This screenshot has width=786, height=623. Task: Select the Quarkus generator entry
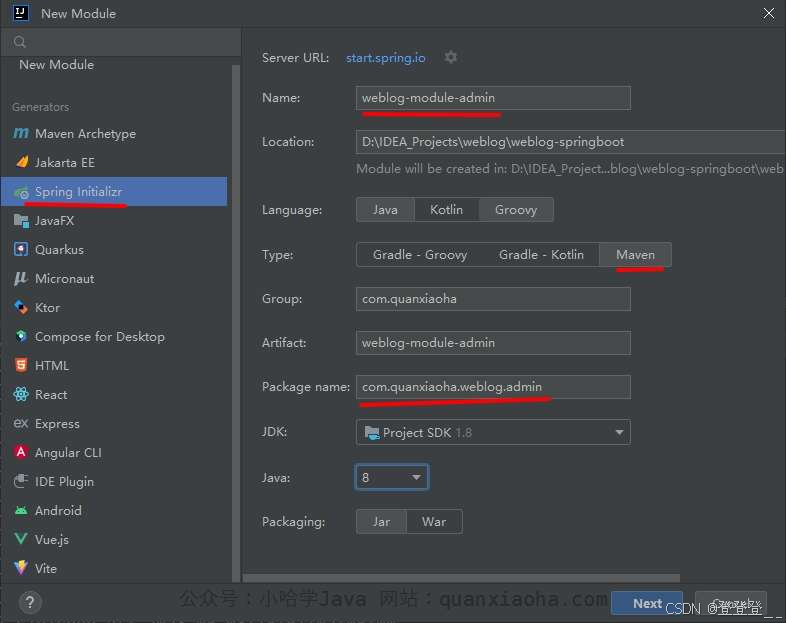(x=114, y=249)
